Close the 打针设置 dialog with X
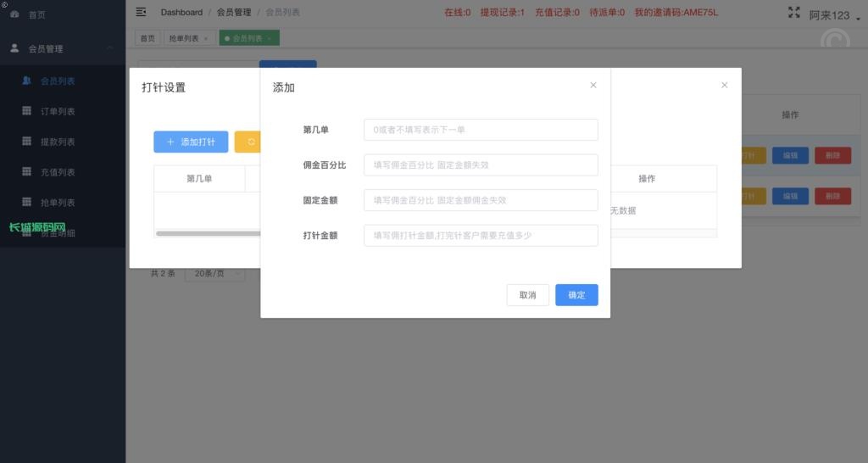 (x=724, y=85)
